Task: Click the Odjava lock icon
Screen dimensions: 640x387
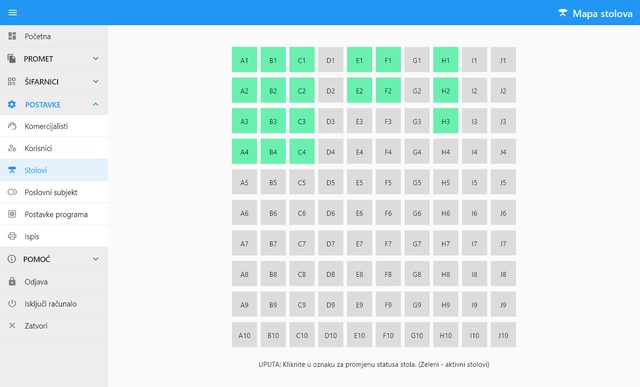Action: 12,282
